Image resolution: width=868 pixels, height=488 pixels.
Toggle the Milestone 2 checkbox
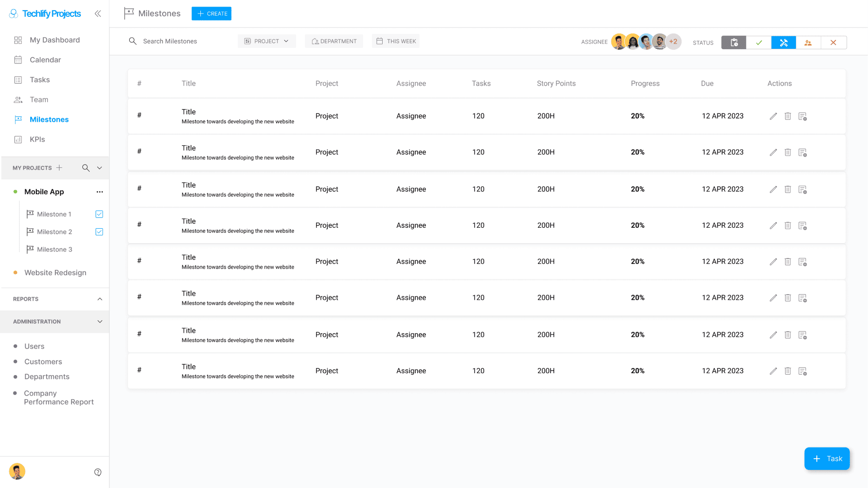(x=99, y=232)
